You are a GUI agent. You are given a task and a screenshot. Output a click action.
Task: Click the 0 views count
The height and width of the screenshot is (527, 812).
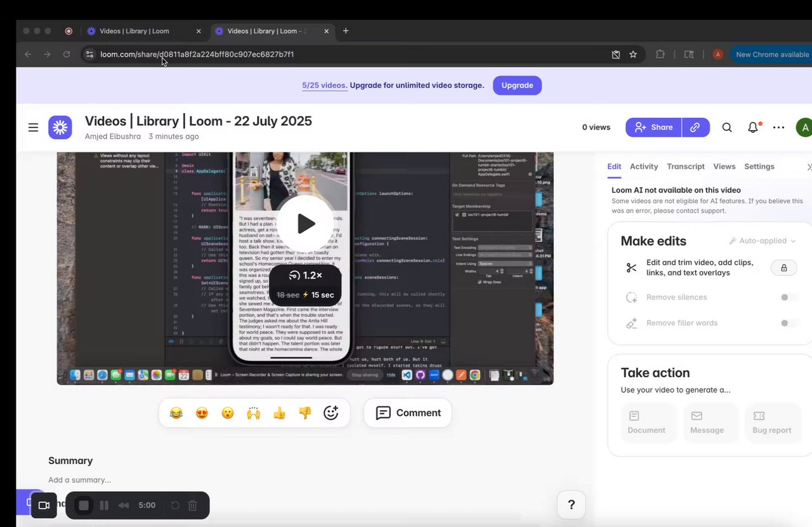click(x=596, y=128)
